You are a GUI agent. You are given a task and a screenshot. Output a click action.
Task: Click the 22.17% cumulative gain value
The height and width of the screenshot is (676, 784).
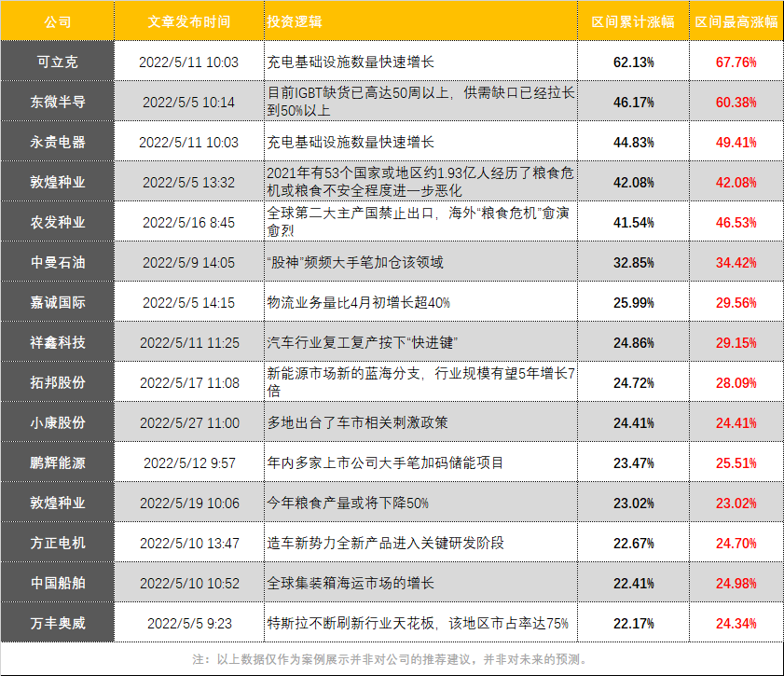[634, 624]
